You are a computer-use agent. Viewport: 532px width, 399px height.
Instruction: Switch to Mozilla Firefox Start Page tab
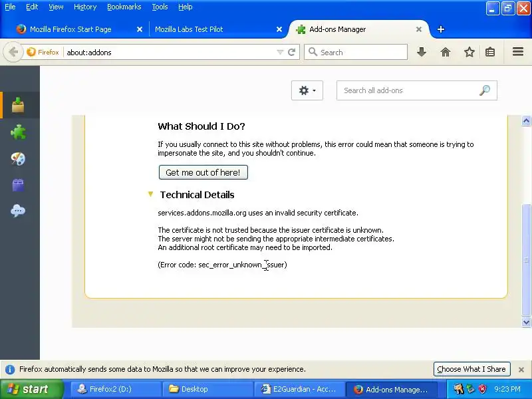(70, 29)
